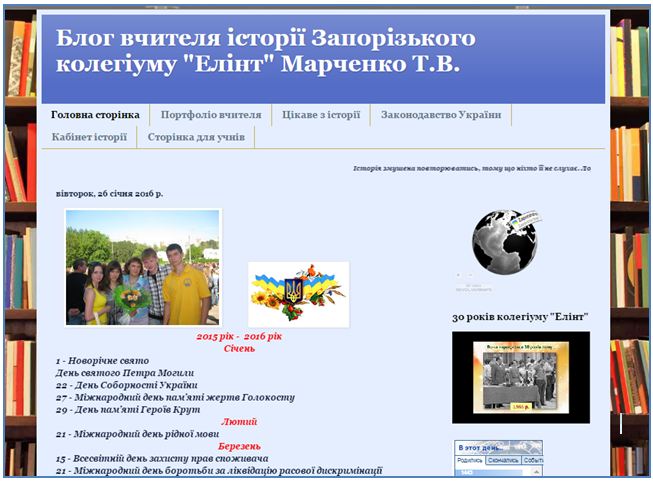Open Законодавство України page
653x482 pixels.
coord(440,115)
